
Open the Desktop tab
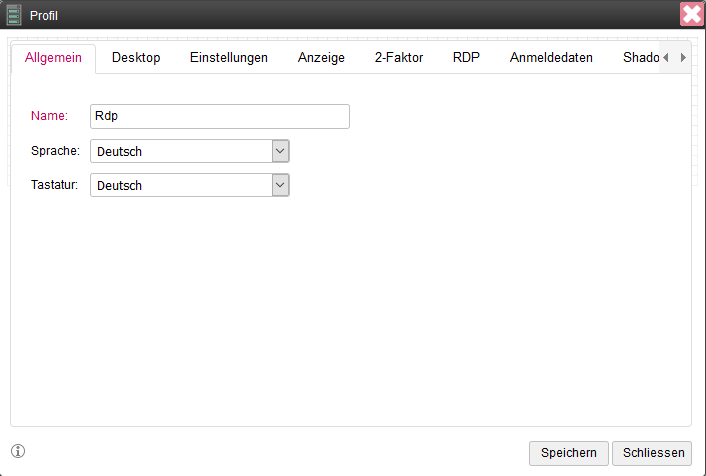[136, 58]
